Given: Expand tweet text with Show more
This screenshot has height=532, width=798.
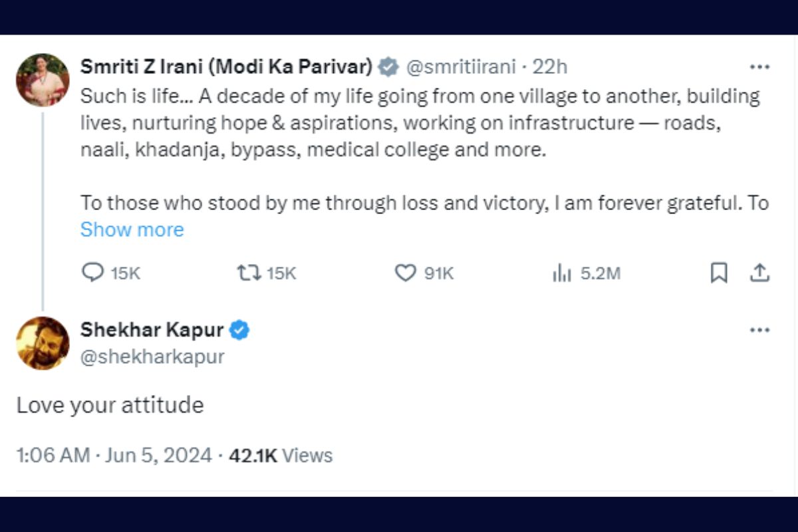Looking at the screenshot, I should click(x=132, y=229).
